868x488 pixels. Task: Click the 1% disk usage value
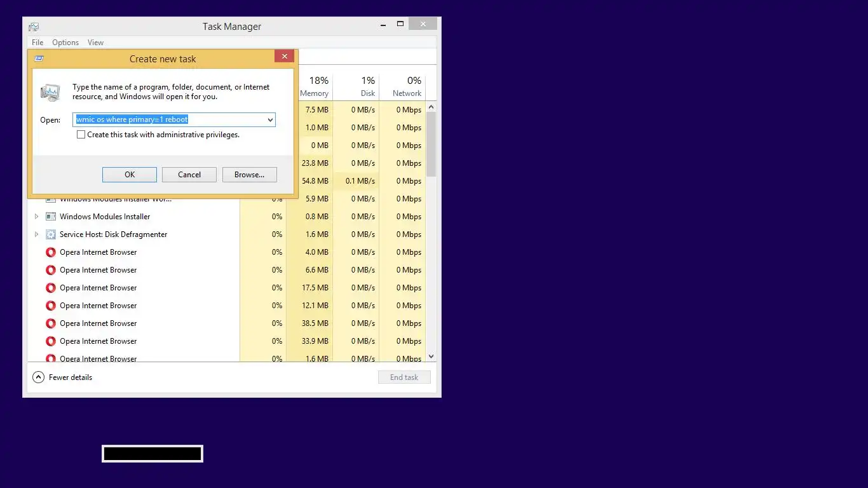pyautogui.click(x=368, y=81)
